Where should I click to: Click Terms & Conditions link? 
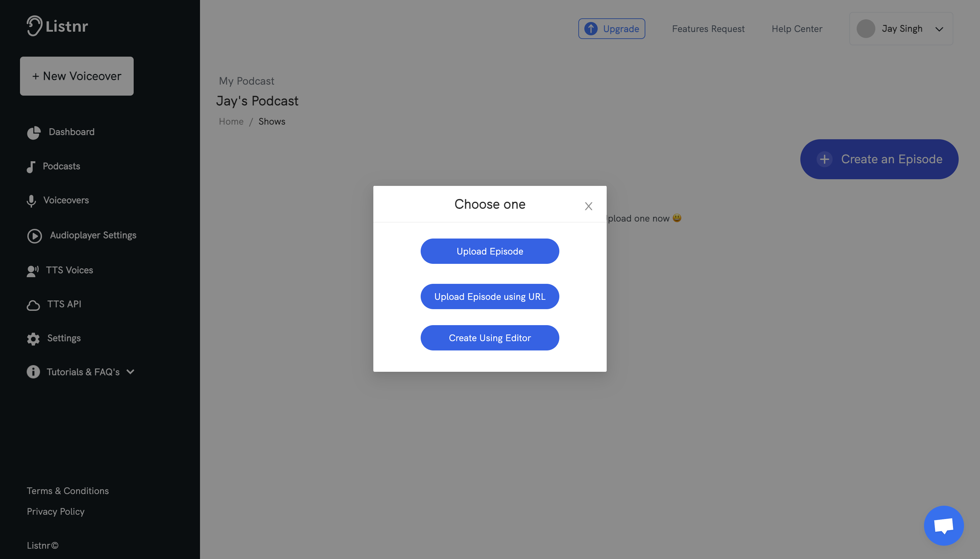click(x=67, y=490)
